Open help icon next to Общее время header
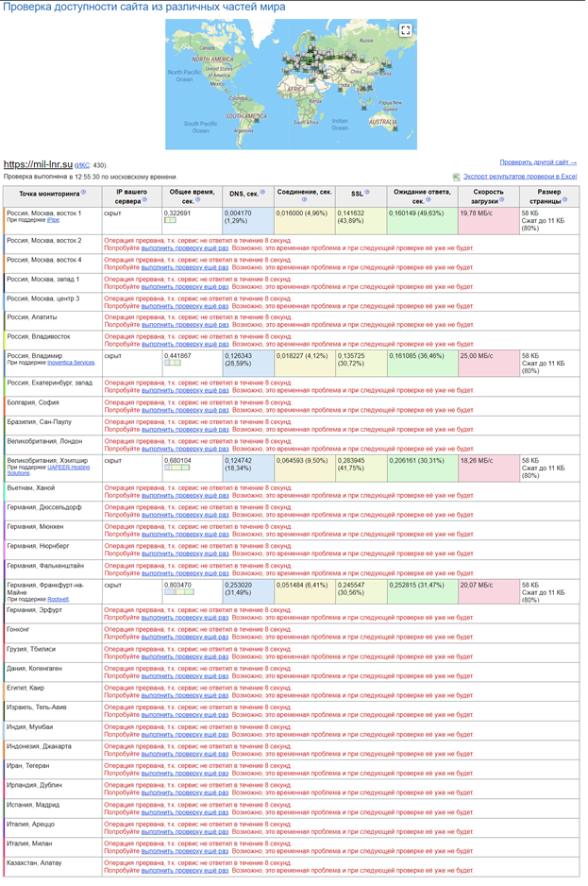 (x=197, y=199)
